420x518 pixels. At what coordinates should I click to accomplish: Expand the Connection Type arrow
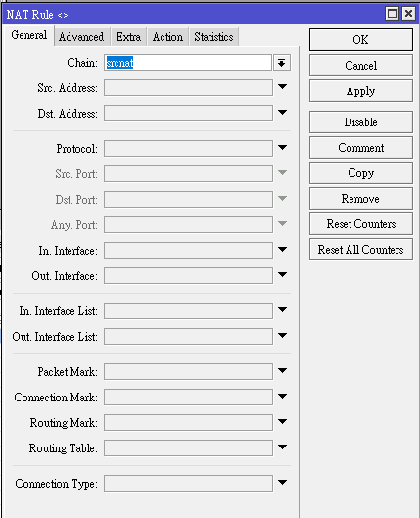[x=282, y=483]
